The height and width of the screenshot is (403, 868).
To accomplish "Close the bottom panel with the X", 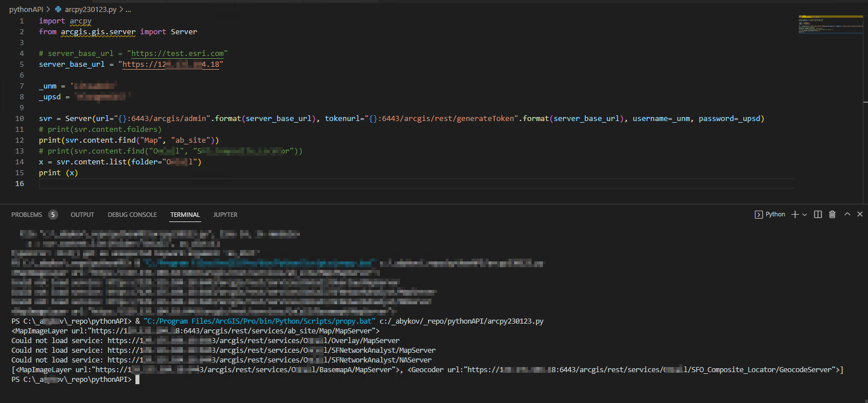I will 860,215.
